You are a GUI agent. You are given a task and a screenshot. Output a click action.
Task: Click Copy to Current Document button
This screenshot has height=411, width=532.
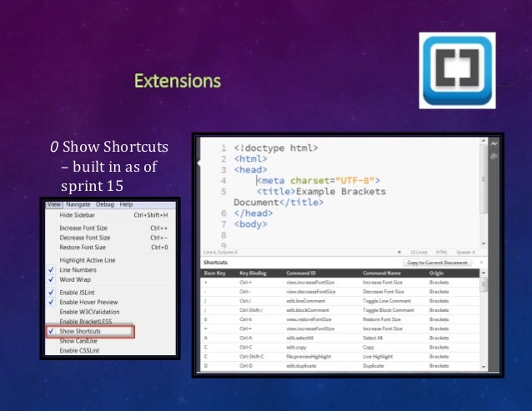click(x=437, y=263)
